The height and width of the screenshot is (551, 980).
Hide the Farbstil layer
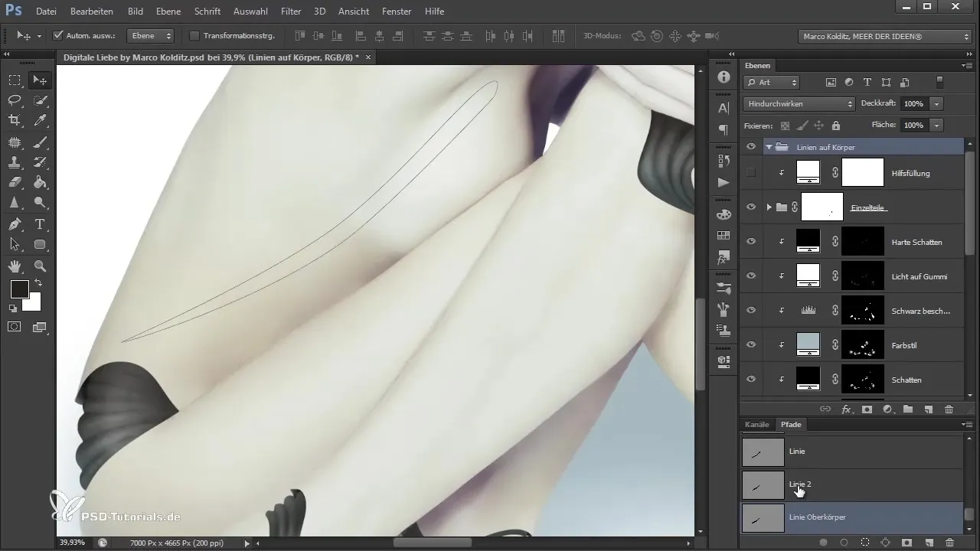(x=751, y=344)
